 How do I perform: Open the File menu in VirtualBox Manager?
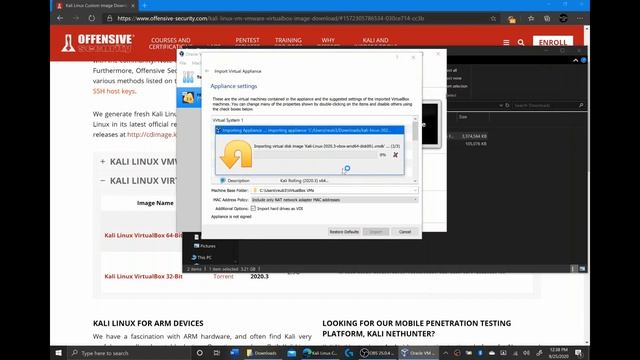point(183,63)
